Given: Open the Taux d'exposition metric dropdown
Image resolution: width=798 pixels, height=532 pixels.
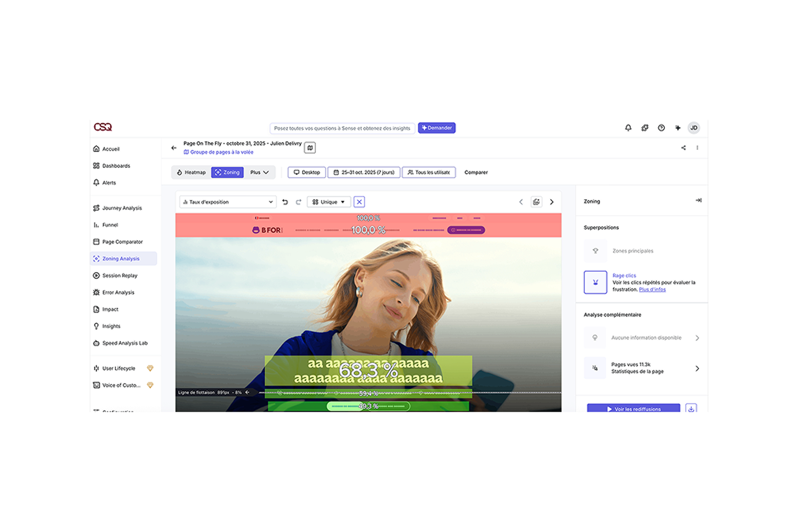Looking at the screenshot, I should point(228,202).
